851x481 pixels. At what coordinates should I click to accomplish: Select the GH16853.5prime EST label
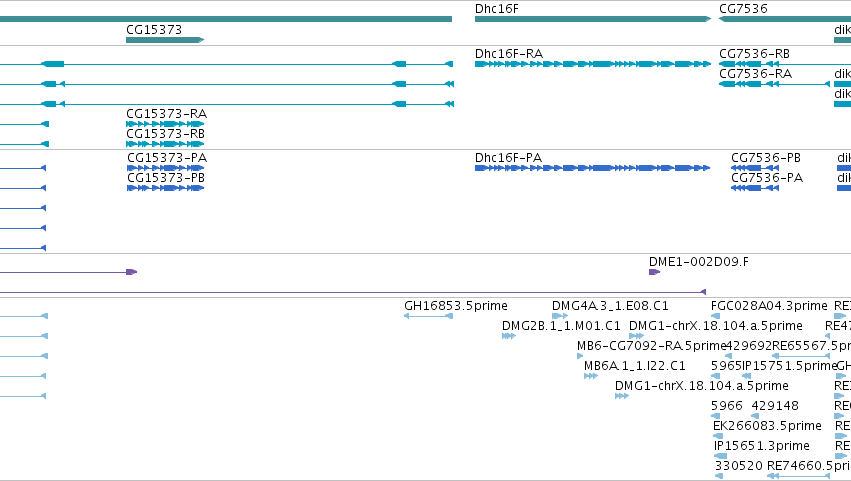point(455,306)
